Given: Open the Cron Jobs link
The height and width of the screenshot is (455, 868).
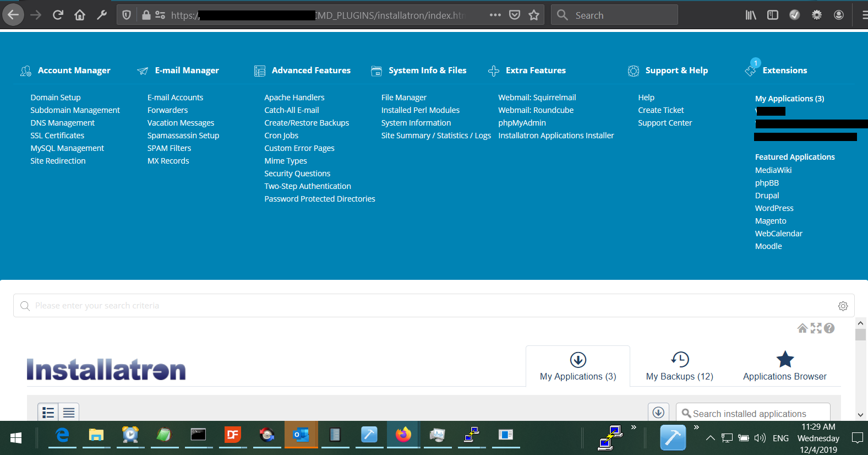Looking at the screenshot, I should (281, 135).
